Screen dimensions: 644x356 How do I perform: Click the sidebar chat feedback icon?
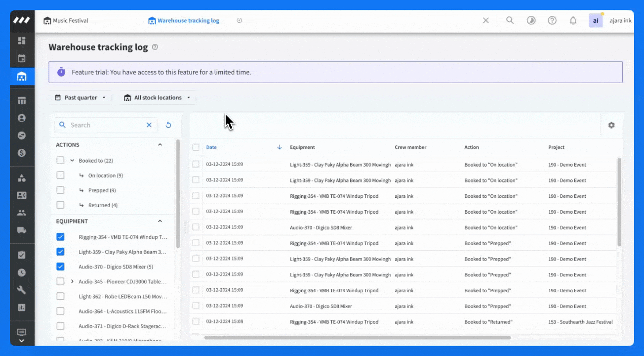[22, 332]
